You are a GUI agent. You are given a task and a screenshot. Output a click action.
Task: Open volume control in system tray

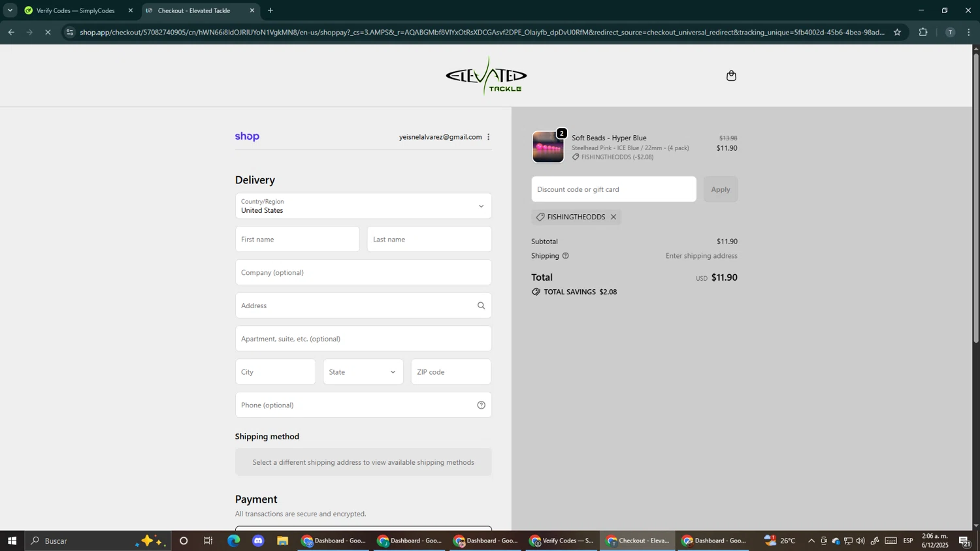[x=860, y=541]
